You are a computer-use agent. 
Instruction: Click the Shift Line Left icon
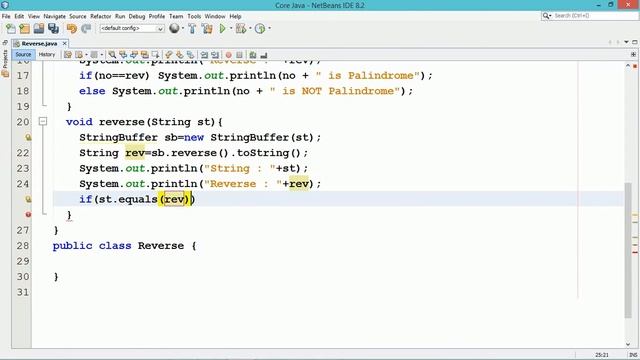point(204,55)
